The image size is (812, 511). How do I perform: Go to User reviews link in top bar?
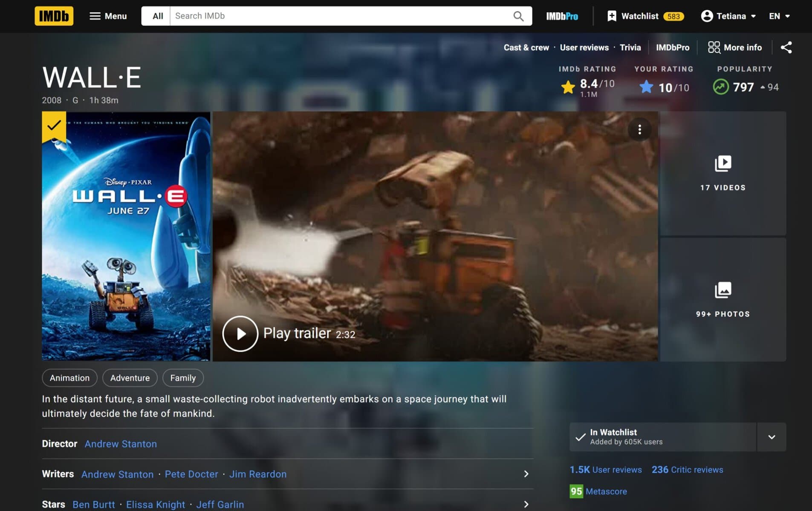pos(584,47)
